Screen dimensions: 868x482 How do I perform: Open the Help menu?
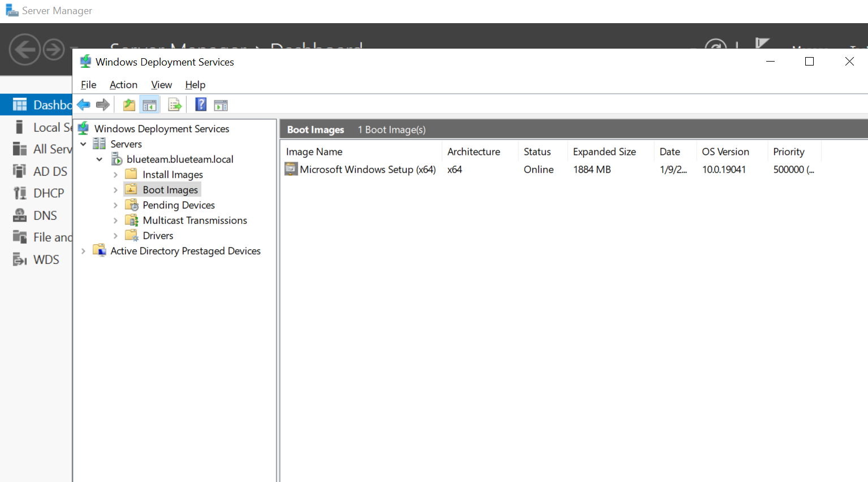click(195, 85)
